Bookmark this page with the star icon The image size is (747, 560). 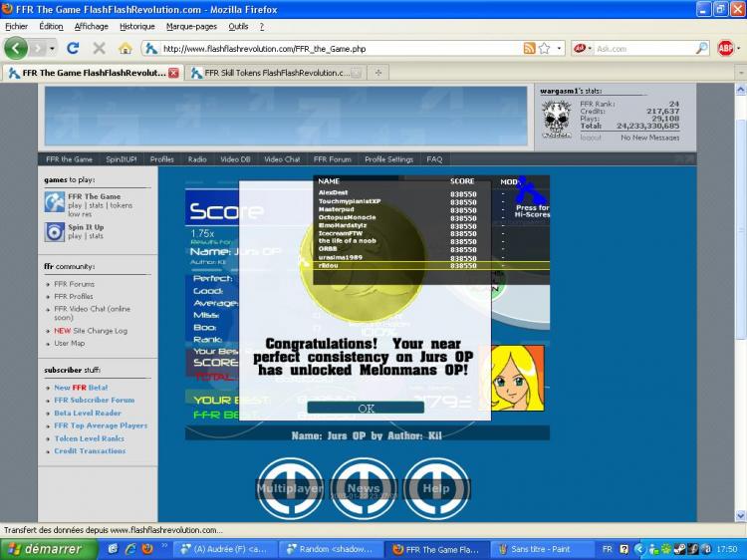545,48
